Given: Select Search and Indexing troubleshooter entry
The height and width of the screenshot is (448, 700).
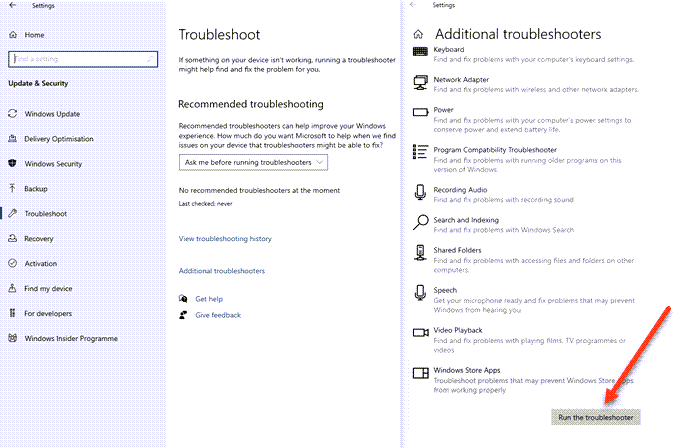Looking at the screenshot, I should pos(493,224).
